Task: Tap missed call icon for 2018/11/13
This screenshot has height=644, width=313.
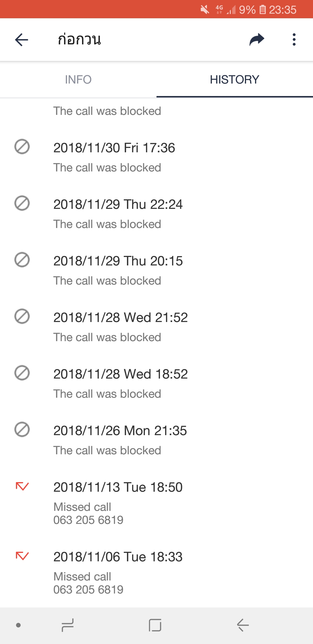Action: coord(22,486)
